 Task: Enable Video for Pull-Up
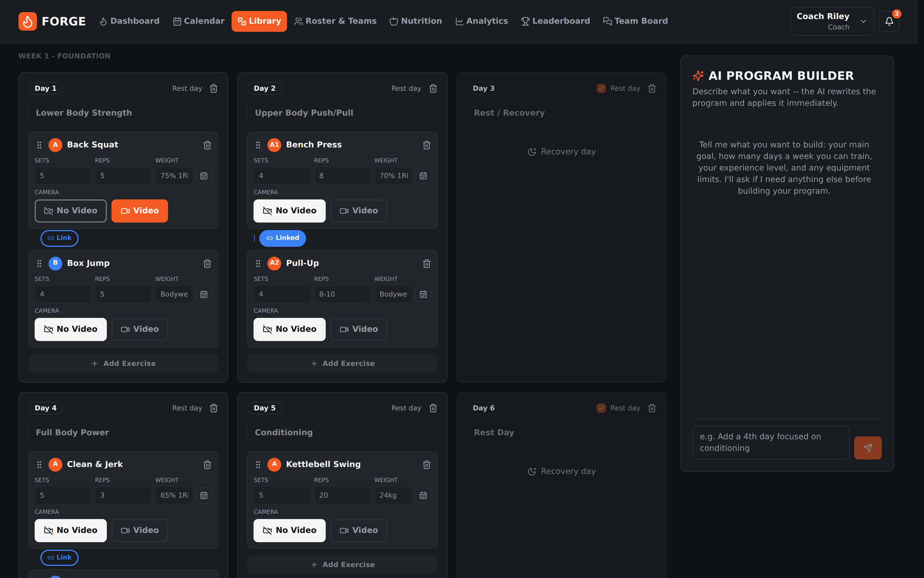(359, 329)
